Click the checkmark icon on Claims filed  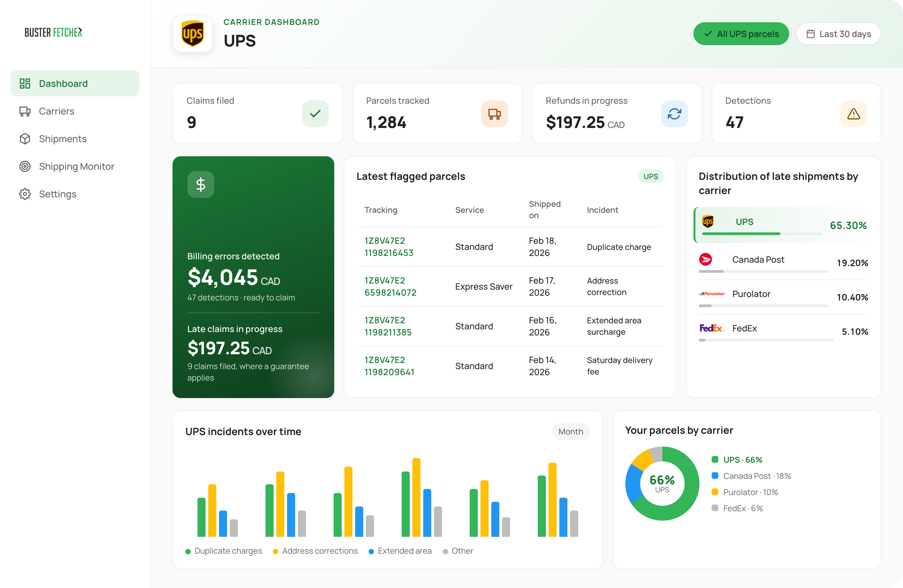[315, 113]
